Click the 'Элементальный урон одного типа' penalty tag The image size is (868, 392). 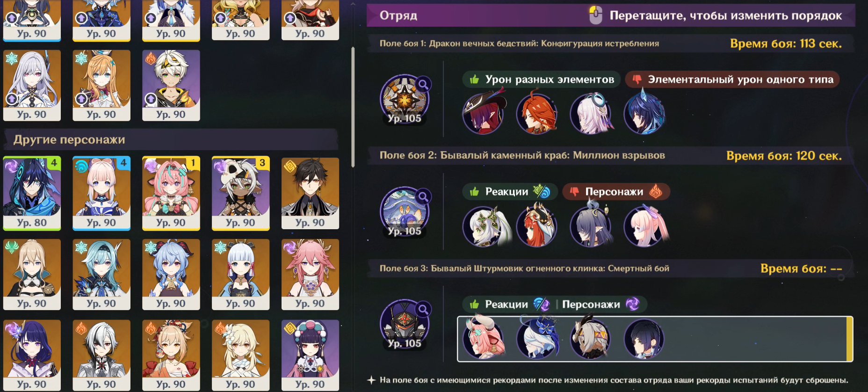tap(732, 80)
